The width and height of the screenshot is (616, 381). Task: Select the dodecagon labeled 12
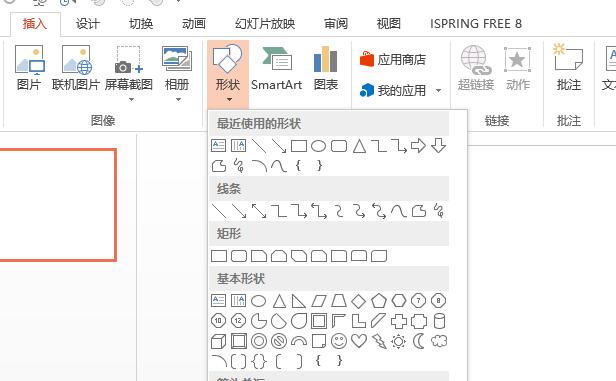coord(238,321)
